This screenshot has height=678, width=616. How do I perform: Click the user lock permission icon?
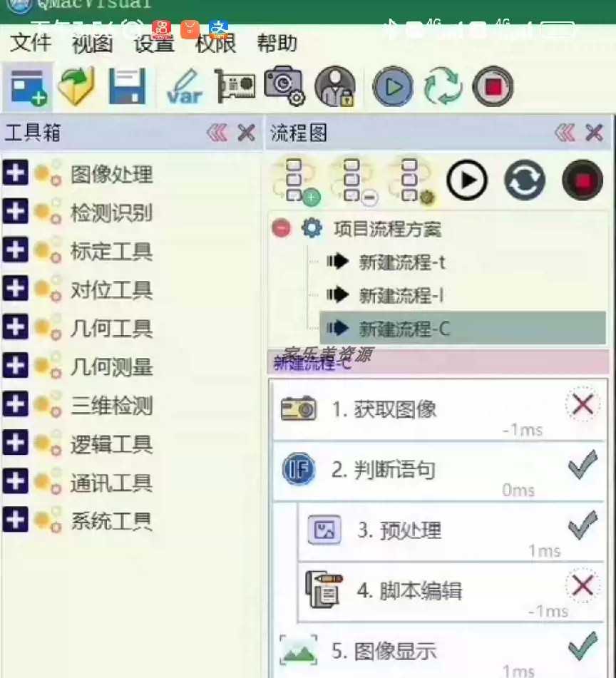(335, 86)
